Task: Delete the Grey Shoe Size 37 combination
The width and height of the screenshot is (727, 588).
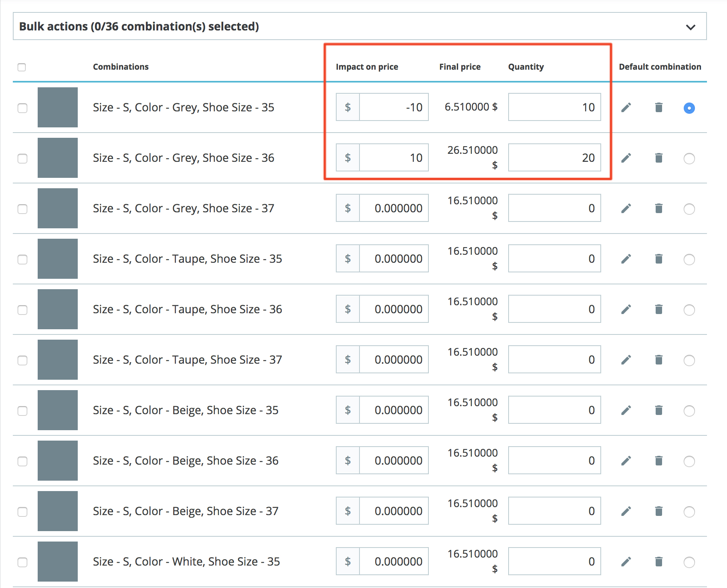Action: click(658, 208)
